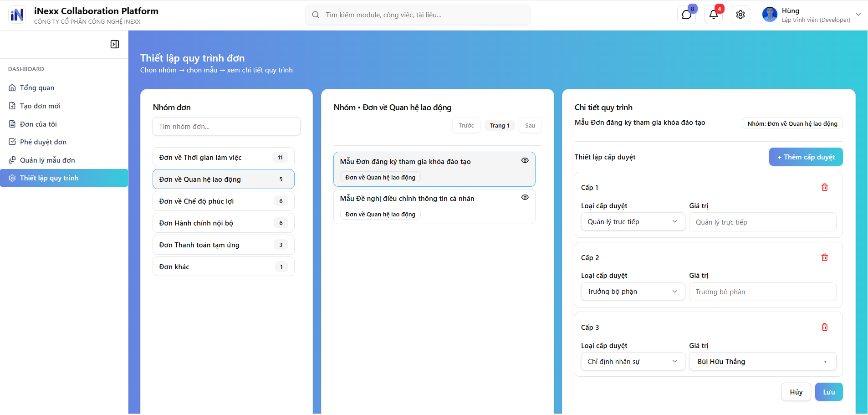868x415 pixels.
Task: Open Cấp 1 Loại cấp duyệt dropdown
Action: pyautogui.click(x=633, y=222)
